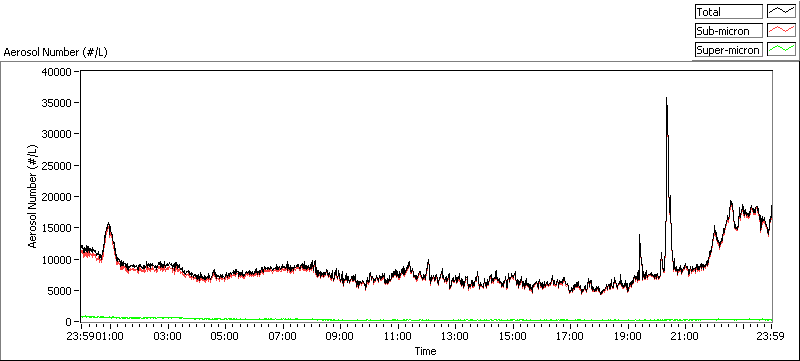Click the 09:00 time axis label
The width and height of the screenshot is (800, 361).
click(x=340, y=336)
